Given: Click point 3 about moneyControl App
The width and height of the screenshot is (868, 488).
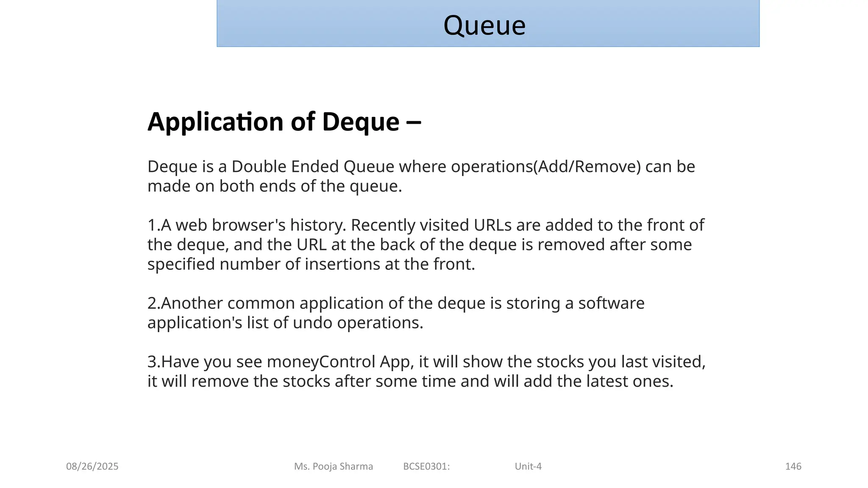Looking at the screenshot, I should point(426,371).
